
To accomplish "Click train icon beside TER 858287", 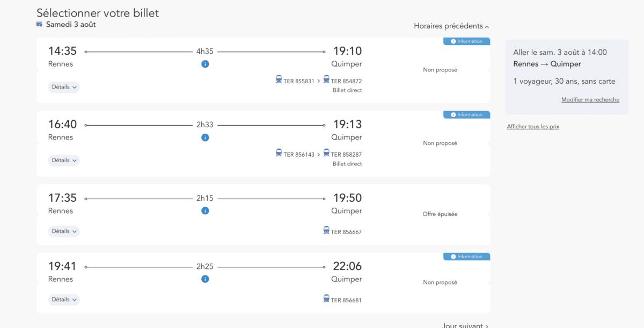I will [x=326, y=152].
